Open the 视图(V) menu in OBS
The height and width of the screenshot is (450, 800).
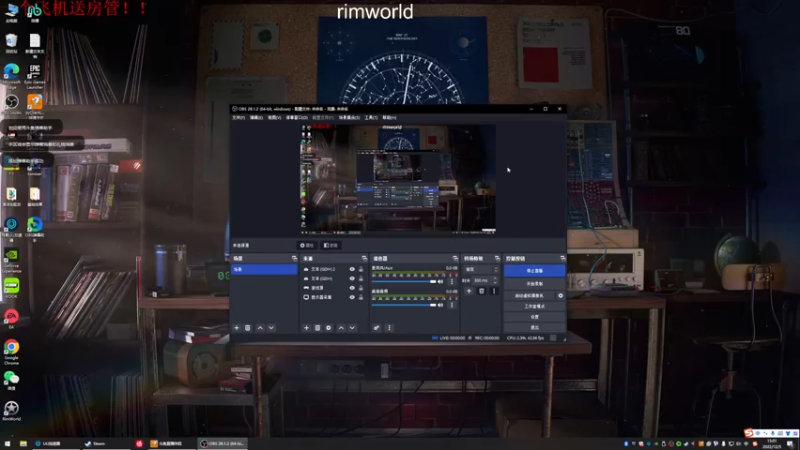274,118
